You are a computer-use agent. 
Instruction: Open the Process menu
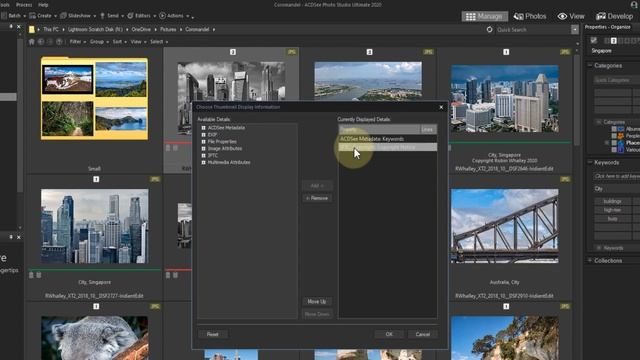pos(24,5)
